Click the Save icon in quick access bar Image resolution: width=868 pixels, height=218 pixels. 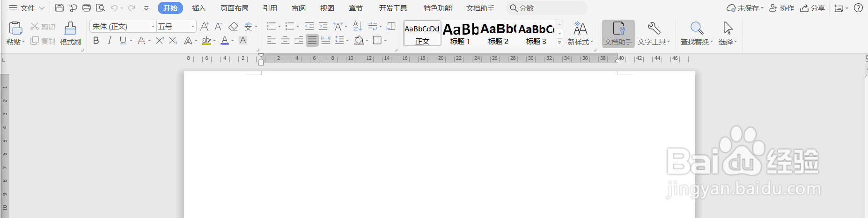[x=59, y=8]
